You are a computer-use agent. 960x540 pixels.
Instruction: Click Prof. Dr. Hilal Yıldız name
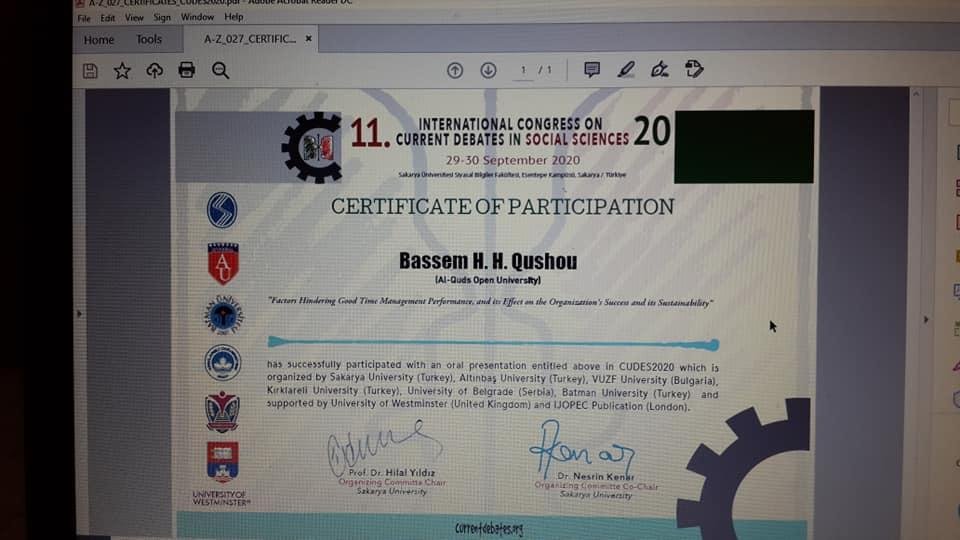(392, 473)
